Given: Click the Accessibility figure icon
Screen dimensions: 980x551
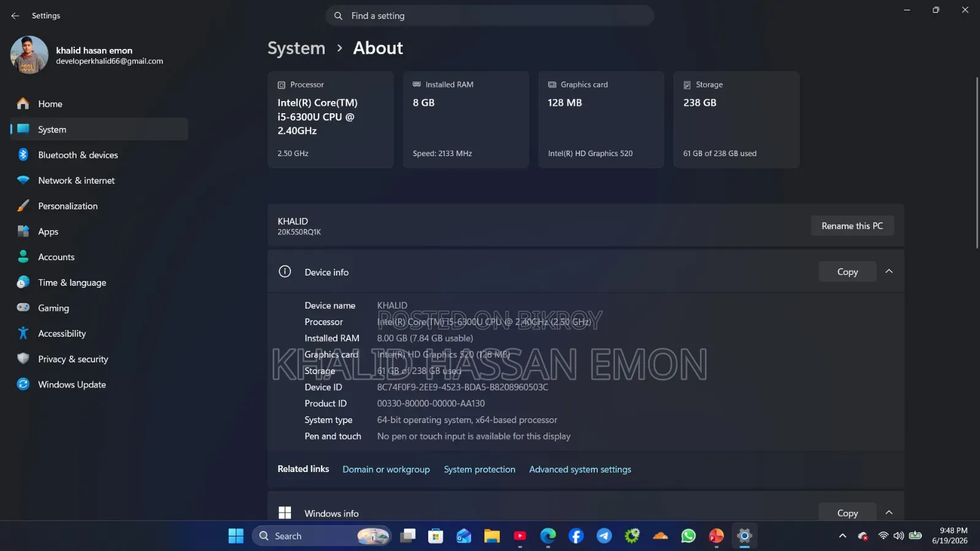Looking at the screenshot, I should point(23,333).
